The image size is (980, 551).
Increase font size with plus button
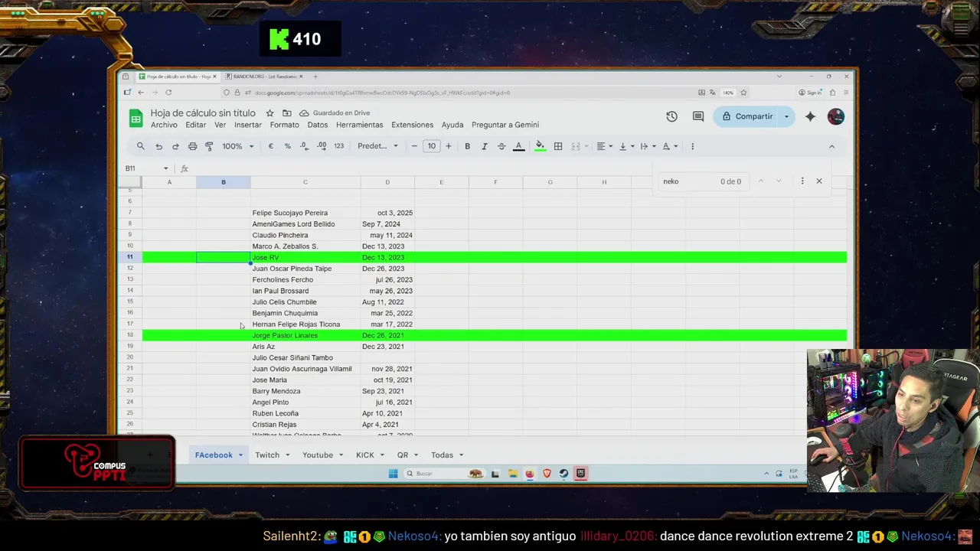click(x=449, y=146)
